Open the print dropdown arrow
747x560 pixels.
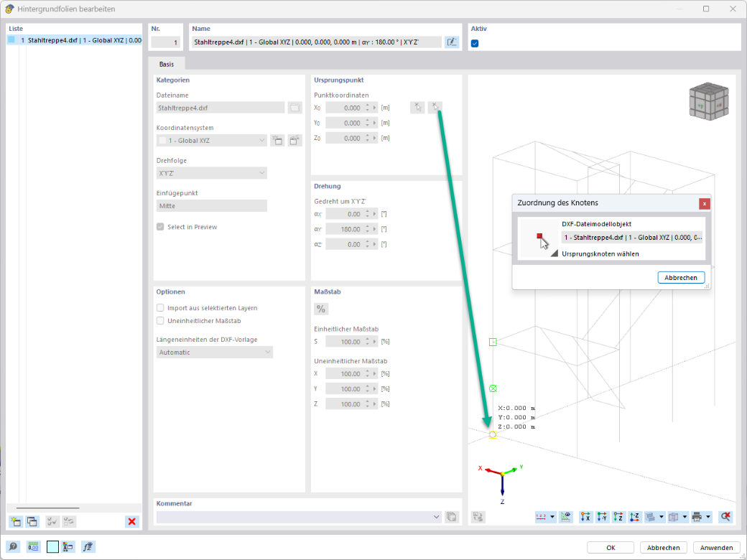point(708,517)
